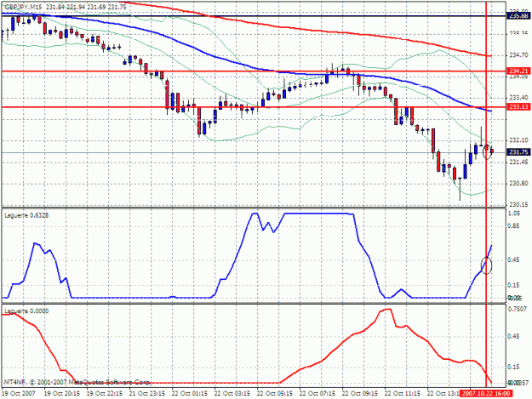Click the 22 Oct 09:15 time label
This screenshot has height=399, width=532.
[360, 394]
